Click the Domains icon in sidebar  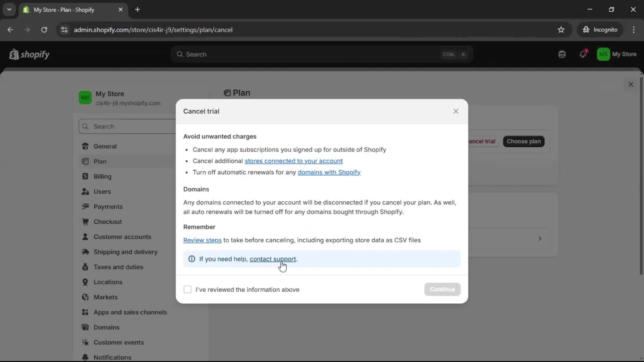[85, 327]
